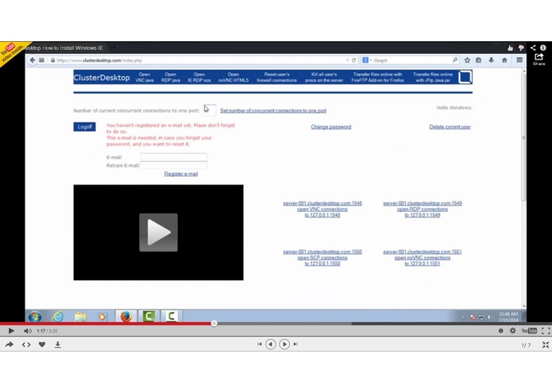Viewport: 552px width, 392px height.
Task: Open the Change password link
Action: tap(331, 127)
